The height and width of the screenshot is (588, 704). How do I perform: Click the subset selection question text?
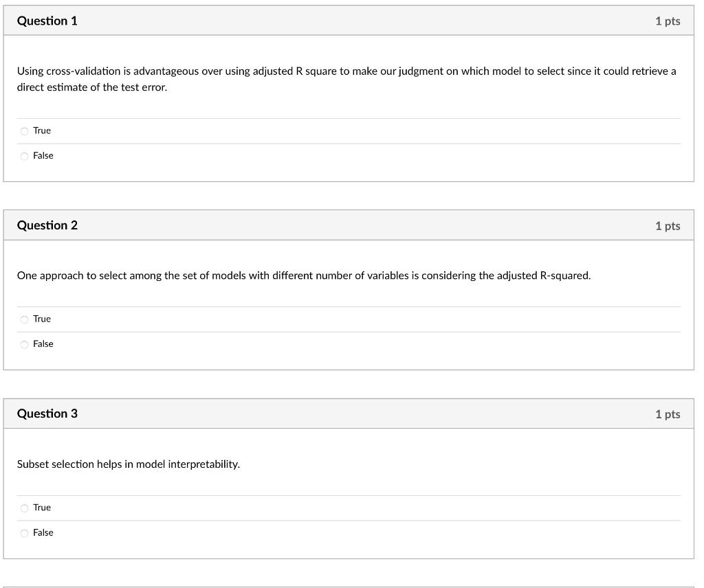128,464
